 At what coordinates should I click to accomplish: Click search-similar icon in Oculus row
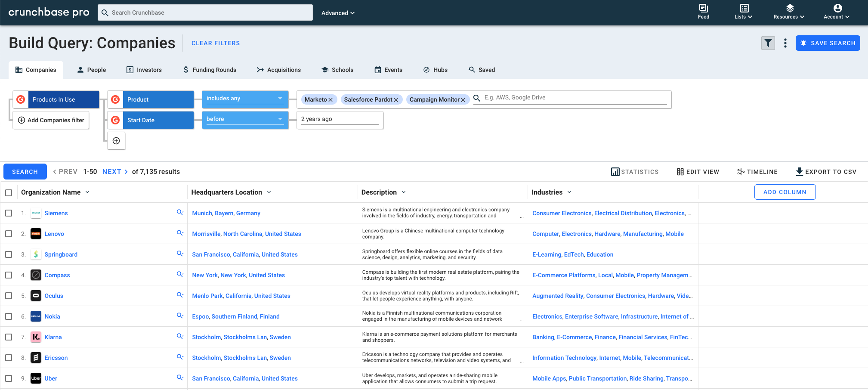coord(180,295)
